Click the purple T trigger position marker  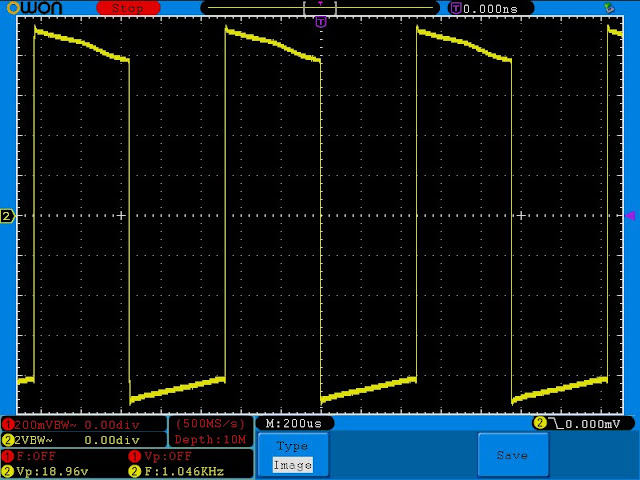[321, 22]
